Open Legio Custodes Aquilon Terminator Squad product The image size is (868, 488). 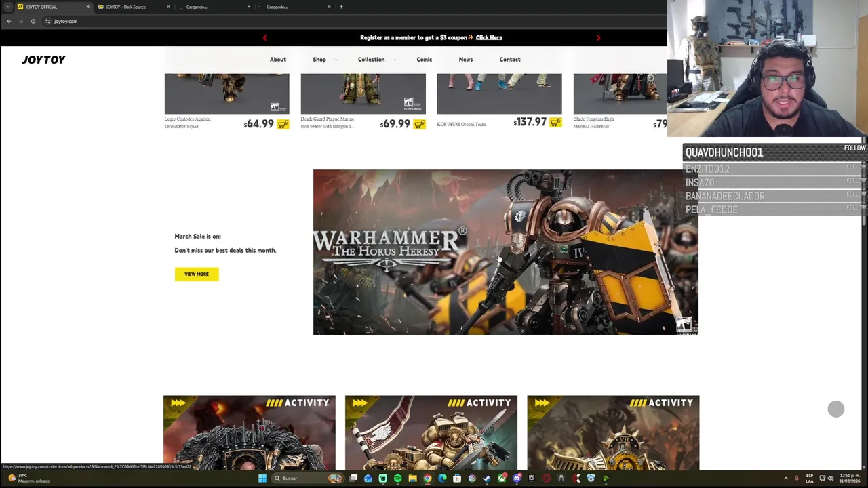click(x=187, y=123)
